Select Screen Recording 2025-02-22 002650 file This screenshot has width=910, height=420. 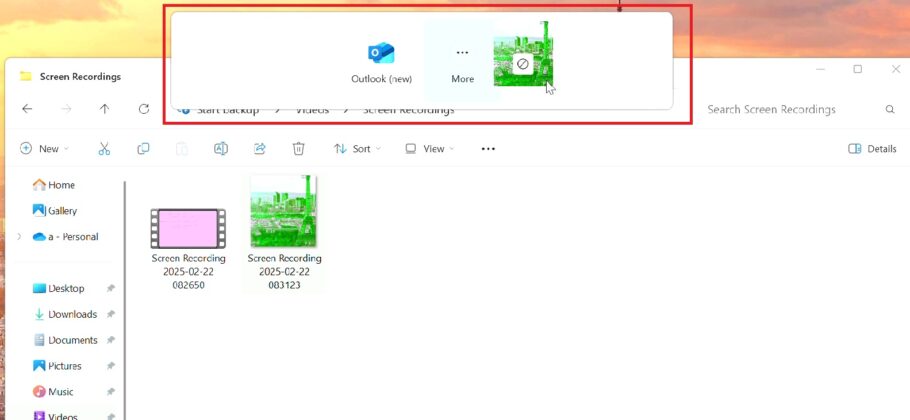[x=188, y=245]
